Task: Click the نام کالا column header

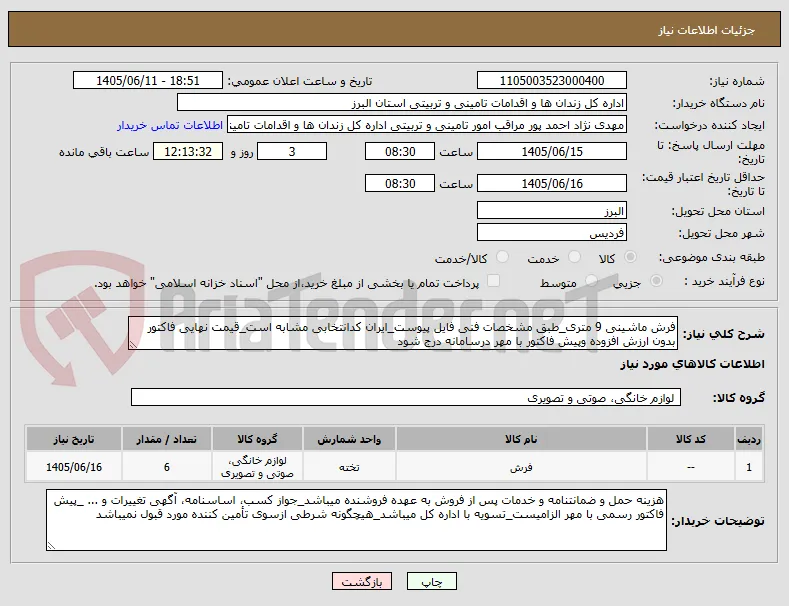Action: click(x=521, y=439)
